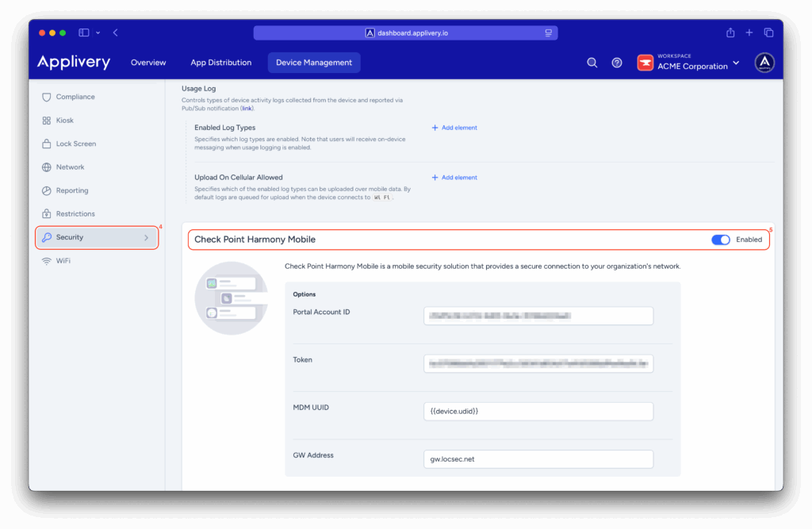
Task: Add element to Enabled Log Types
Action: (454, 128)
